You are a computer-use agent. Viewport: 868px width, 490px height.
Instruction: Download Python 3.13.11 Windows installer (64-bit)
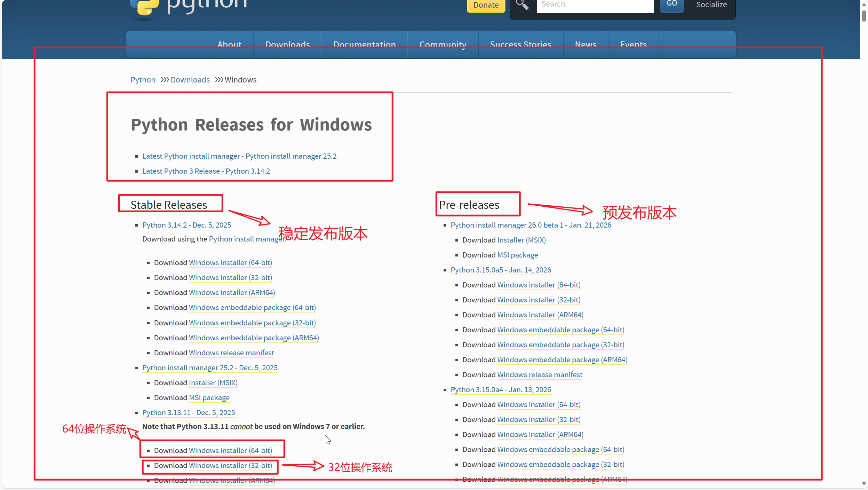230,451
